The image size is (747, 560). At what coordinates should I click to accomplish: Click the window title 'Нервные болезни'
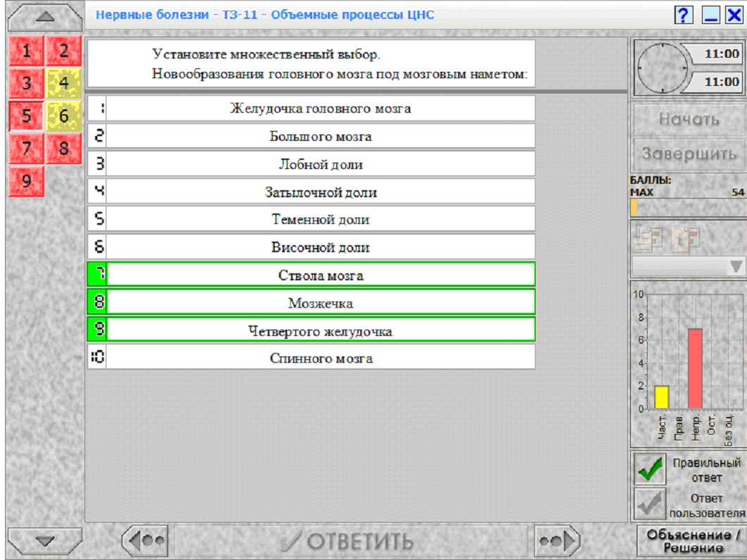coord(152,15)
